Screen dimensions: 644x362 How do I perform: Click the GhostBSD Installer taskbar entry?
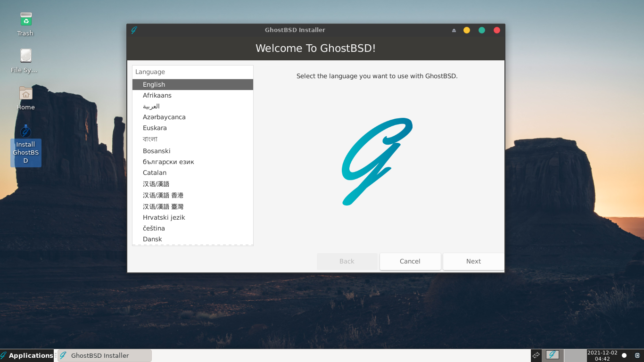click(x=105, y=355)
